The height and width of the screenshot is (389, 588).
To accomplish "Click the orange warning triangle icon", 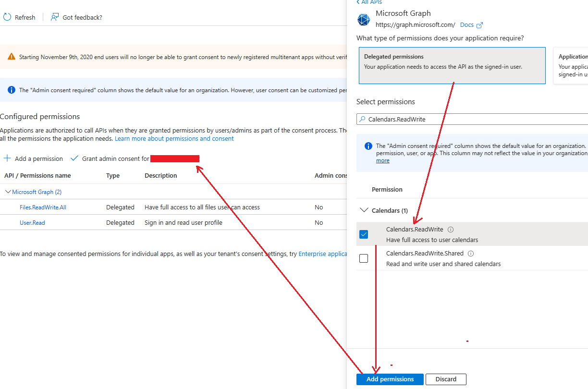I will click(x=12, y=57).
